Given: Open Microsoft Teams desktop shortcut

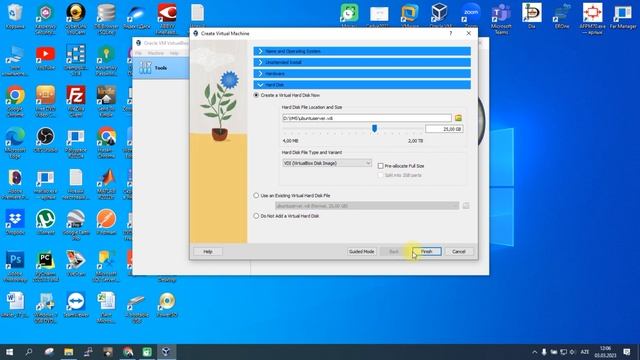Looking at the screenshot, I should (x=501, y=19).
